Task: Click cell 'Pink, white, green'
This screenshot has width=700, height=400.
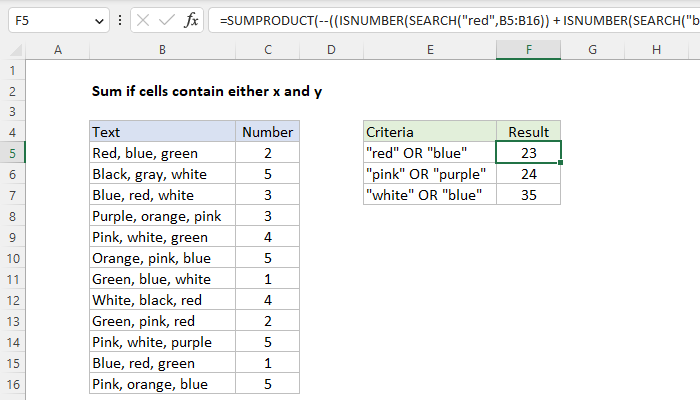Action: tap(162, 237)
